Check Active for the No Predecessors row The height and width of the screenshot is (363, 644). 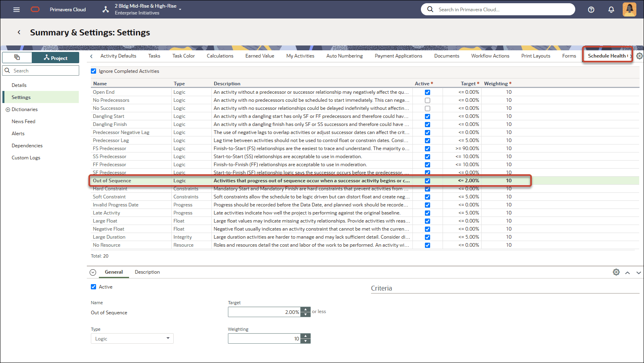pos(427,100)
